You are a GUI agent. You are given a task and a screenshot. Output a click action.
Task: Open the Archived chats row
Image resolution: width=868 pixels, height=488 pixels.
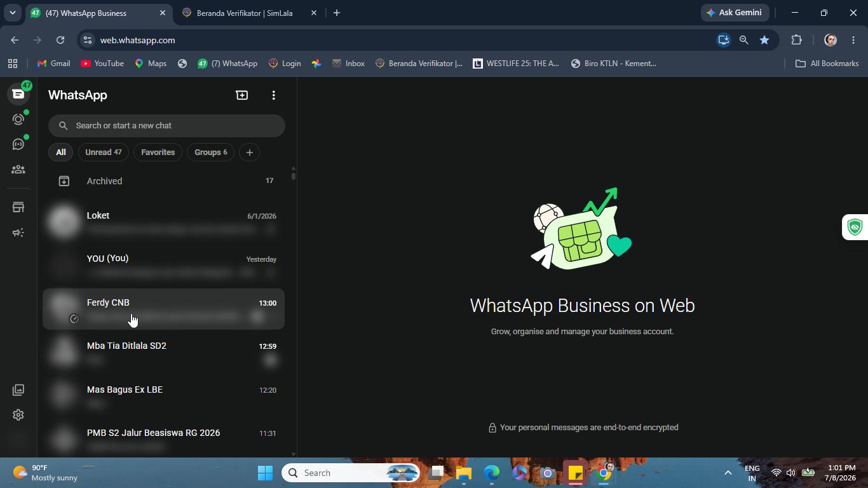coord(164,181)
